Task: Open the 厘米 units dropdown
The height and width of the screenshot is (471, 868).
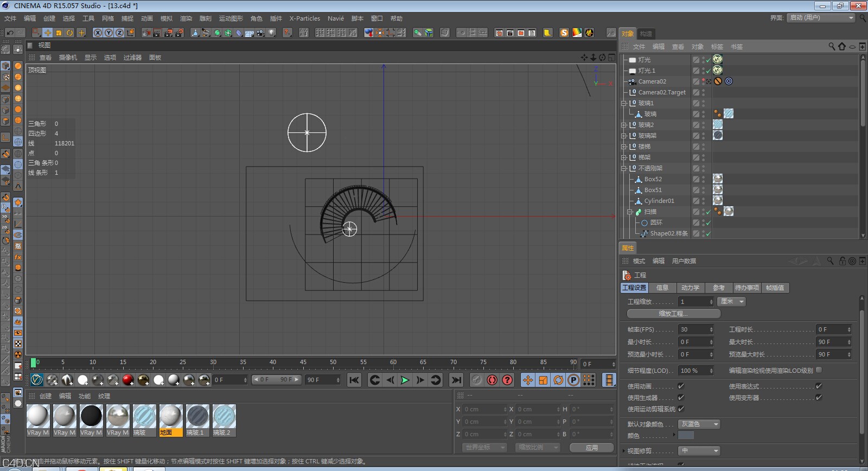Action: click(732, 302)
